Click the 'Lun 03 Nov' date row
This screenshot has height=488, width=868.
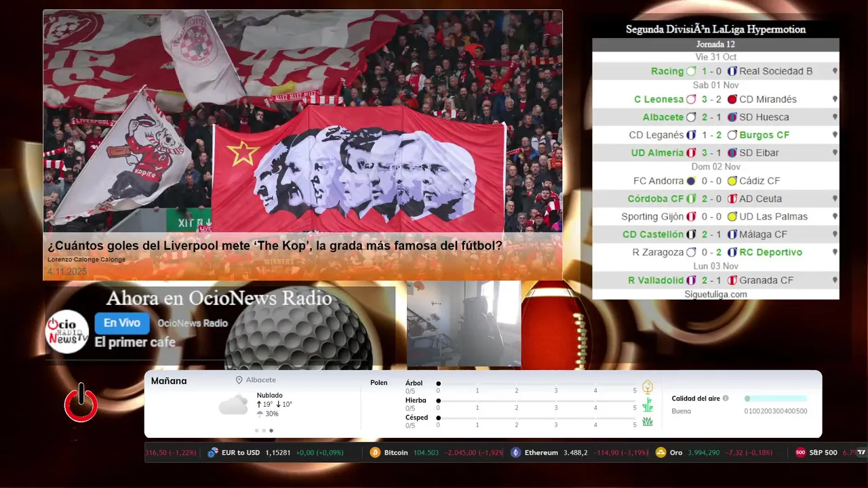pyautogui.click(x=715, y=266)
